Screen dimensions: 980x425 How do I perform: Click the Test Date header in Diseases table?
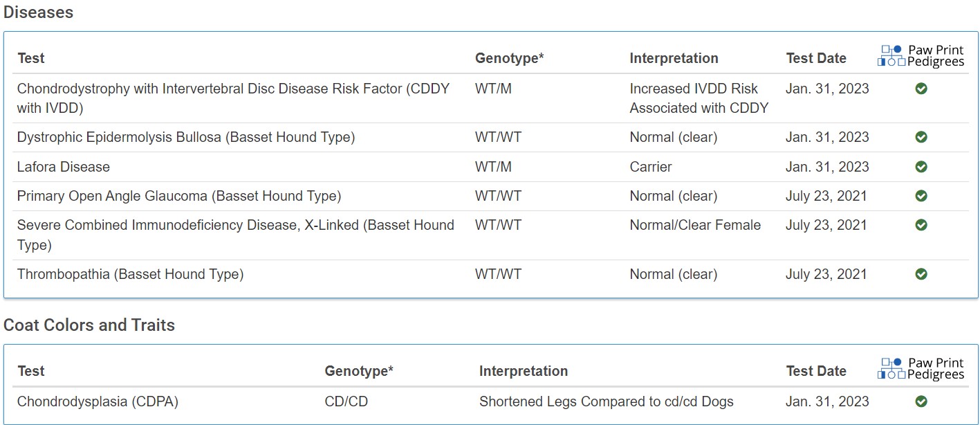[816, 58]
